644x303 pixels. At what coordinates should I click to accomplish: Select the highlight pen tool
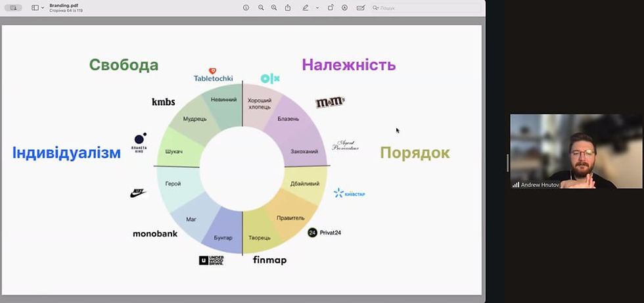(x=305, y=8)
